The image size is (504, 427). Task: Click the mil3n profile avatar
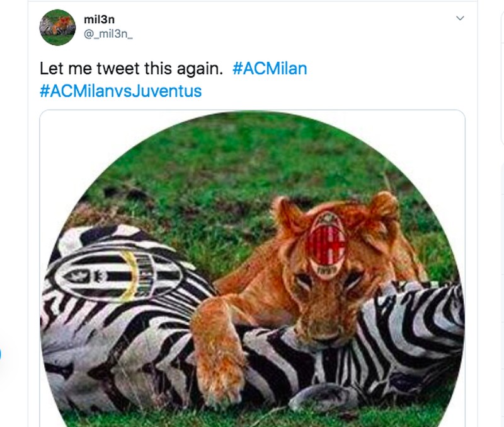click(57, 27)
